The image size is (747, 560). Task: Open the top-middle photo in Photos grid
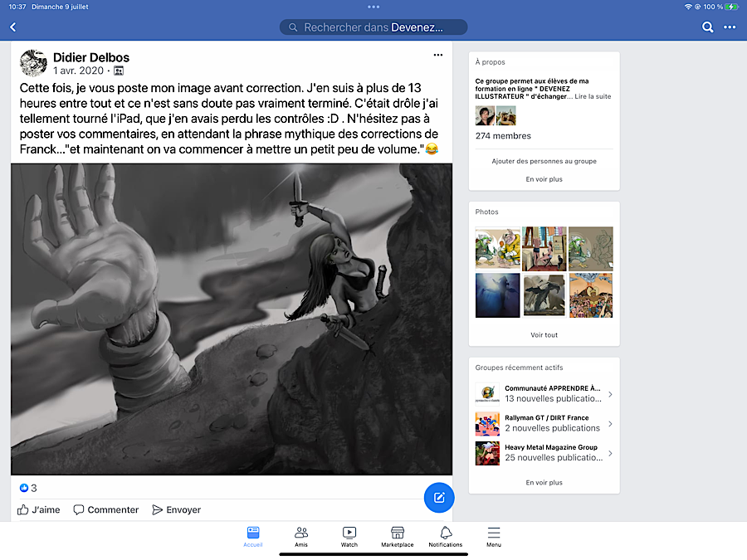tap(544, 249)
